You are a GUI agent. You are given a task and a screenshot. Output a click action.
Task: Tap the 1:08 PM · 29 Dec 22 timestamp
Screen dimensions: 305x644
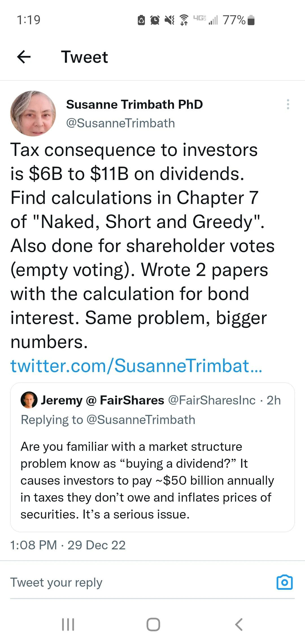tap(68, 545)
